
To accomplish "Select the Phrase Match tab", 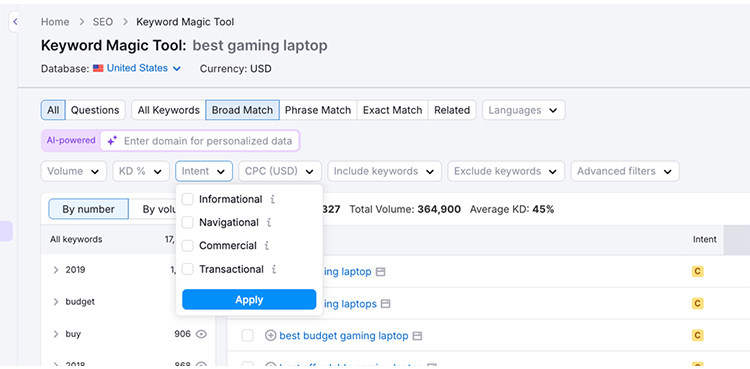I will (x=318, y=110).
